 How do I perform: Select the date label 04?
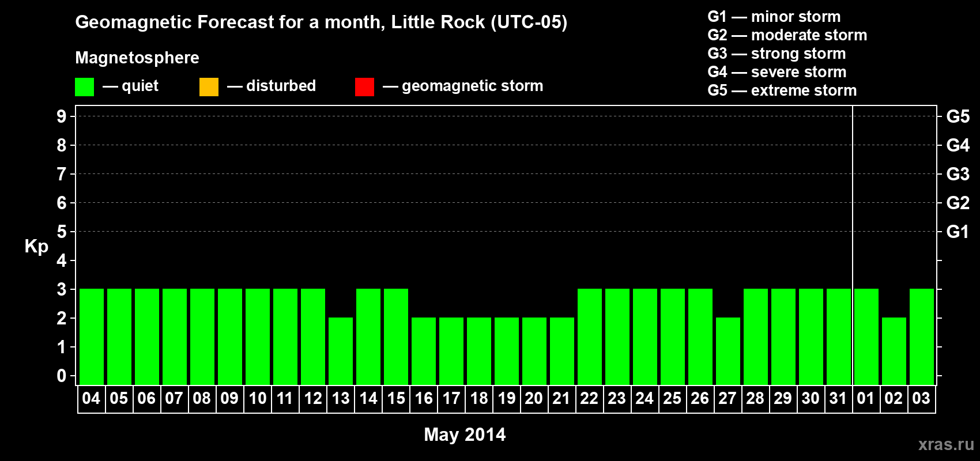(91, 398)
